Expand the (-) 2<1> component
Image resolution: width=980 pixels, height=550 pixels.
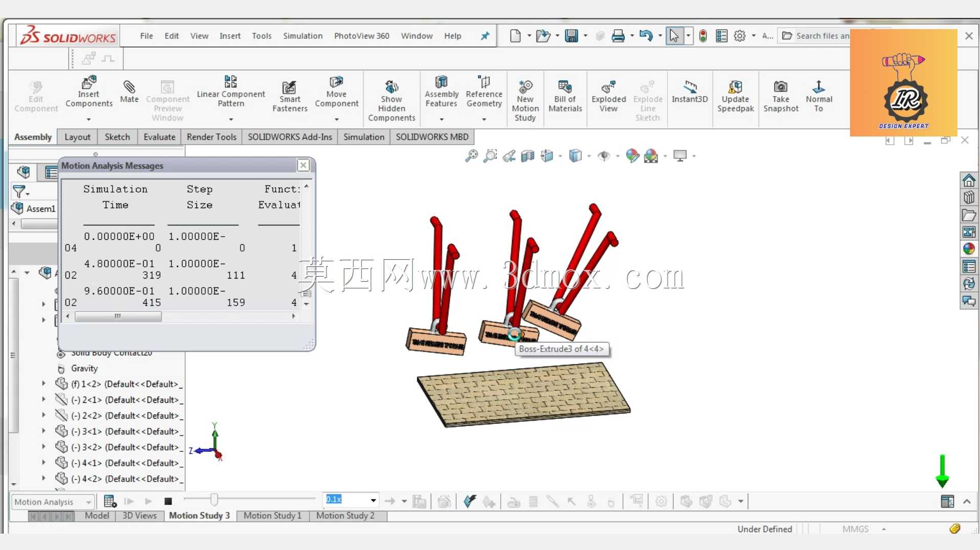43,399
